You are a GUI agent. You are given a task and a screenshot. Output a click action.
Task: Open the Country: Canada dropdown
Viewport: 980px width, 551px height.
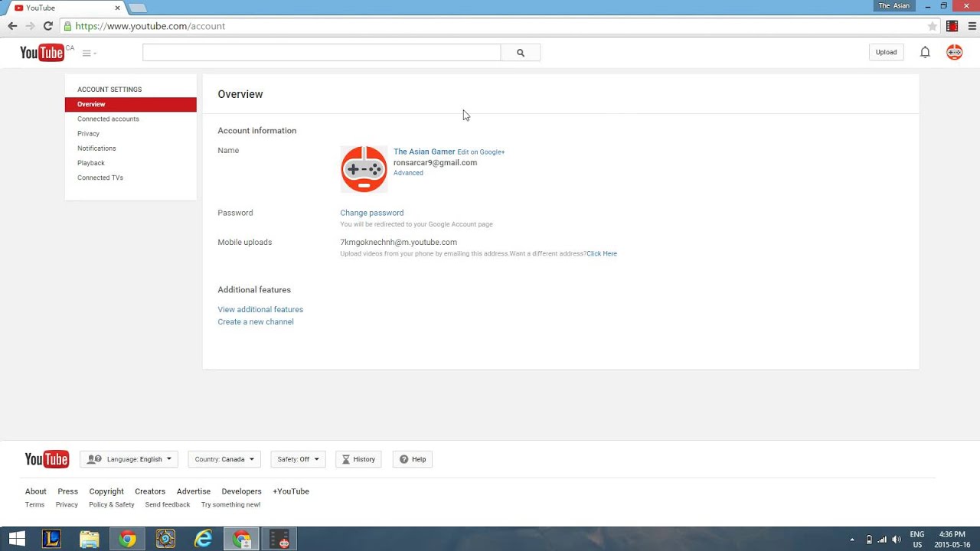click(x=224, y=459)
